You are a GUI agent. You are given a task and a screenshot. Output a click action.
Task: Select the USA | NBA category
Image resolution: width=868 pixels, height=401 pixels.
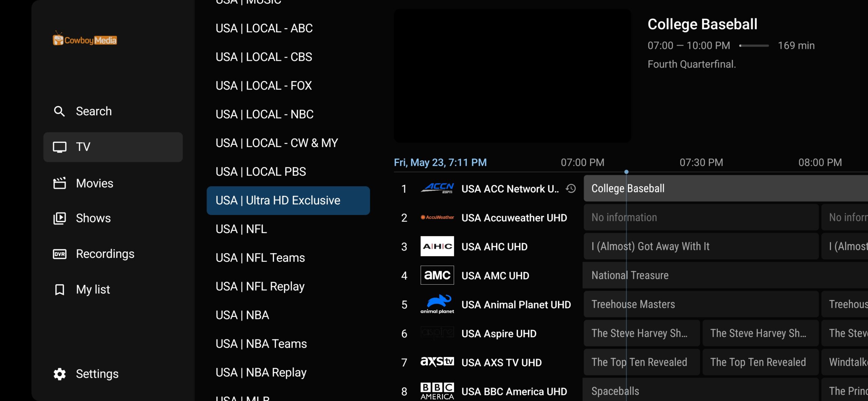click(288, 315)
